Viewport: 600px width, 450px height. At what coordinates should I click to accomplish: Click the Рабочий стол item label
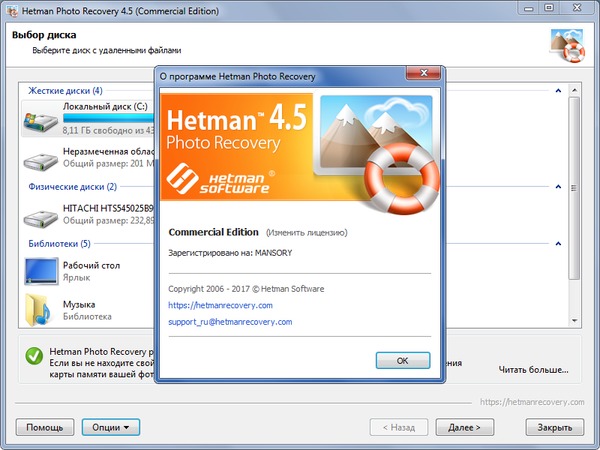click(91, 265)
